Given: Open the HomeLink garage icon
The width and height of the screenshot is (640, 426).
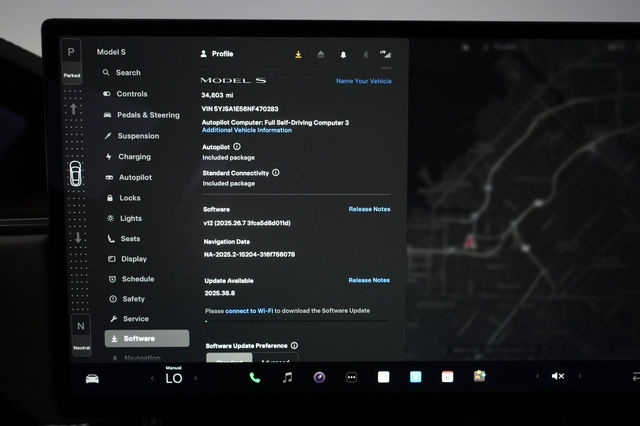Looking at the screenshot, I should tap(320, 54).
